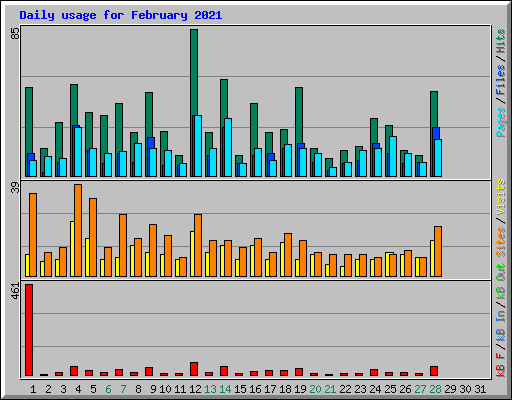This screenshot has width=512, height=400.
Task: Click day 13 weekend label
Action: pos(210,389)
